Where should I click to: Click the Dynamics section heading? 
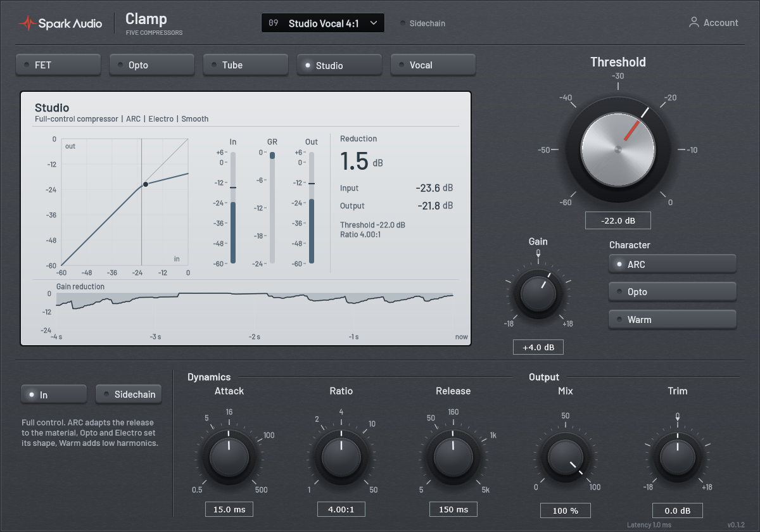(x=209, y=377)
